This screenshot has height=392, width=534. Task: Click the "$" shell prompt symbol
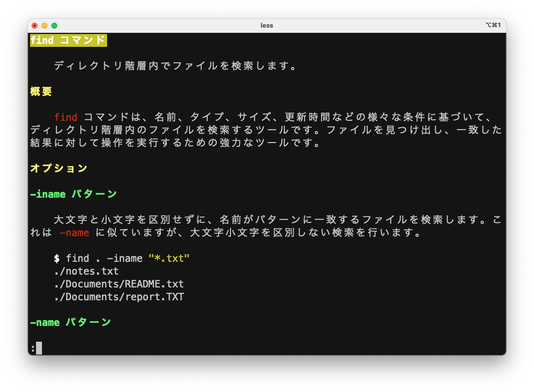57,258
